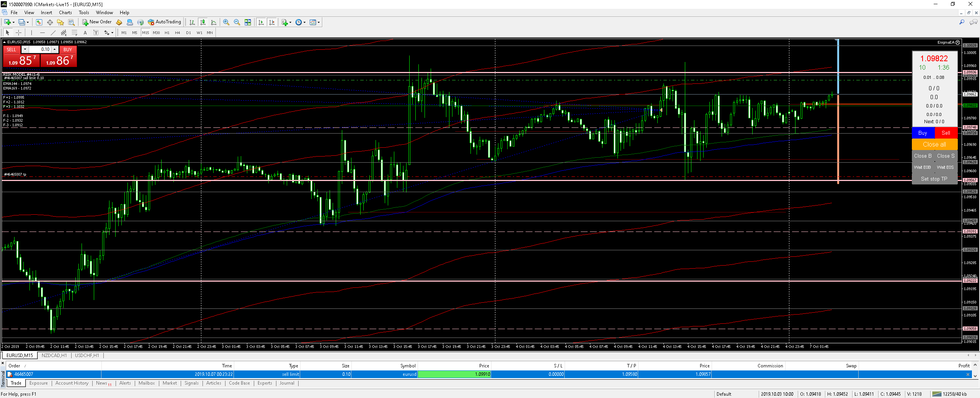Switch to the NZDCAD,H1 chart tab

point(54,356)
